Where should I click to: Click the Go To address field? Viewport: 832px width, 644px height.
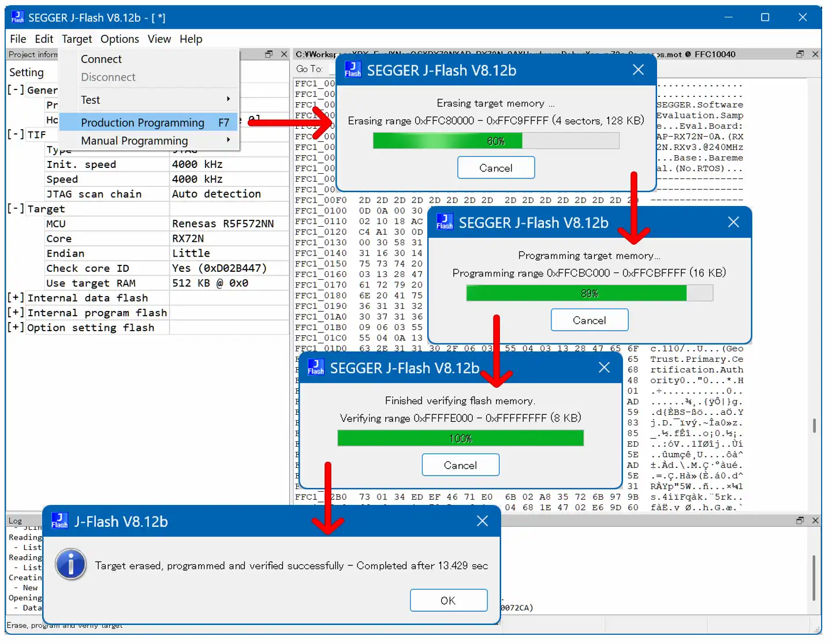(x=333, y=69)
